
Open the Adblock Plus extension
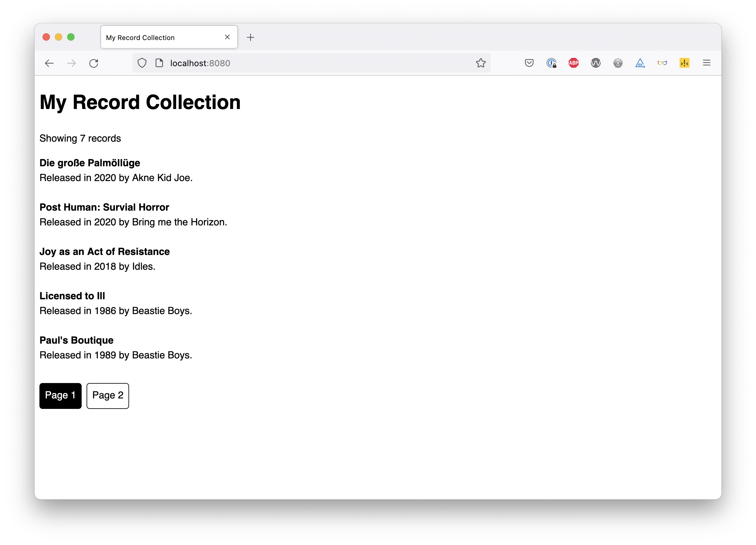(574, 63)
